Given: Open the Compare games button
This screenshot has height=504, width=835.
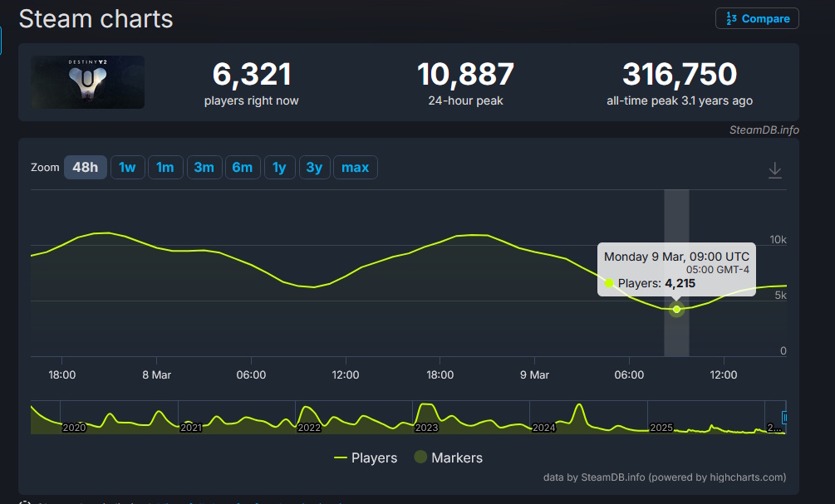Looking at the screenshot, I should (757, 18).
